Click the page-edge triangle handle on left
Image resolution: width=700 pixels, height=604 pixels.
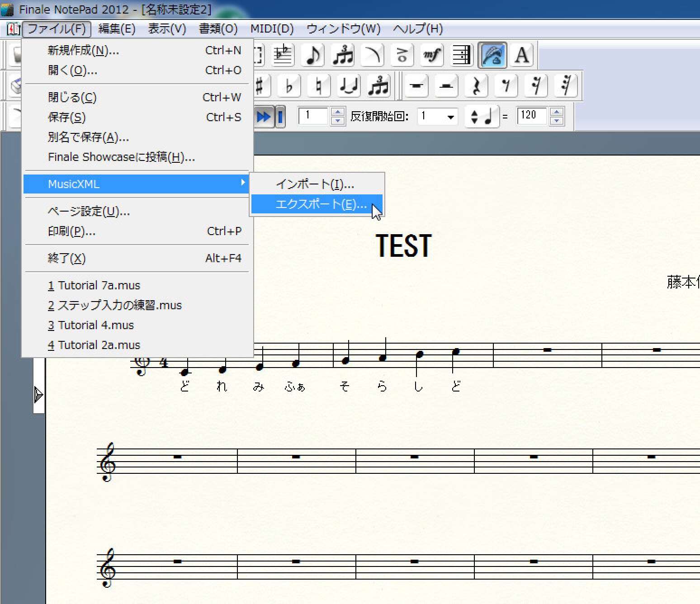pos(38,395)
